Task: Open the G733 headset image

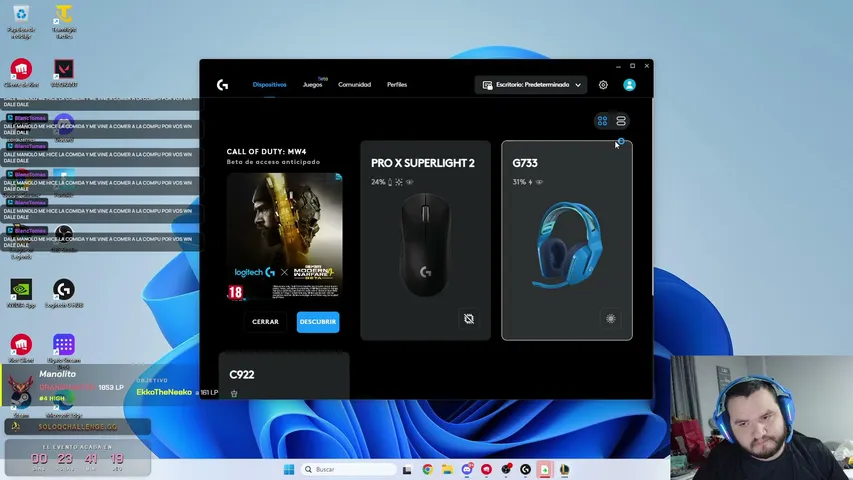Action: pos(567,244)
